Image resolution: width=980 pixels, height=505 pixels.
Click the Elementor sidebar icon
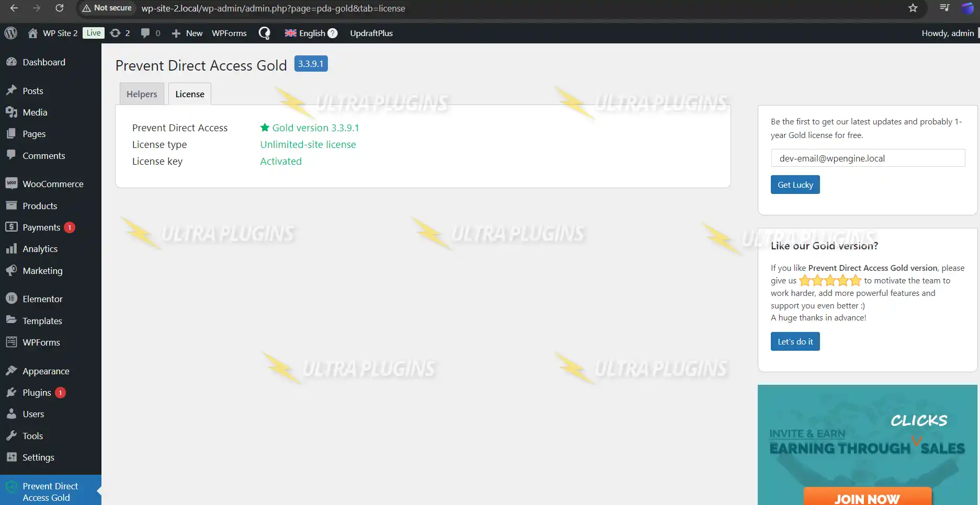click(x=12, y=299)
